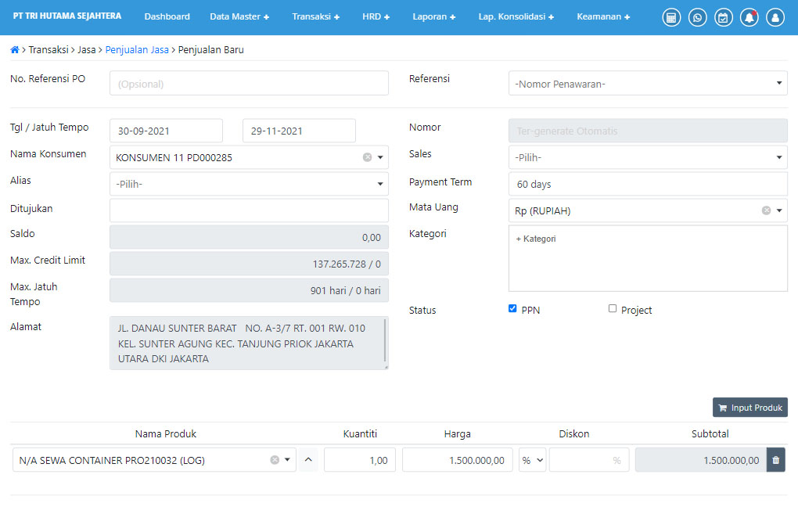Click the Nama Produk column header
The width and height of the screenshot is (798, 532).
(x=165, y=433)
